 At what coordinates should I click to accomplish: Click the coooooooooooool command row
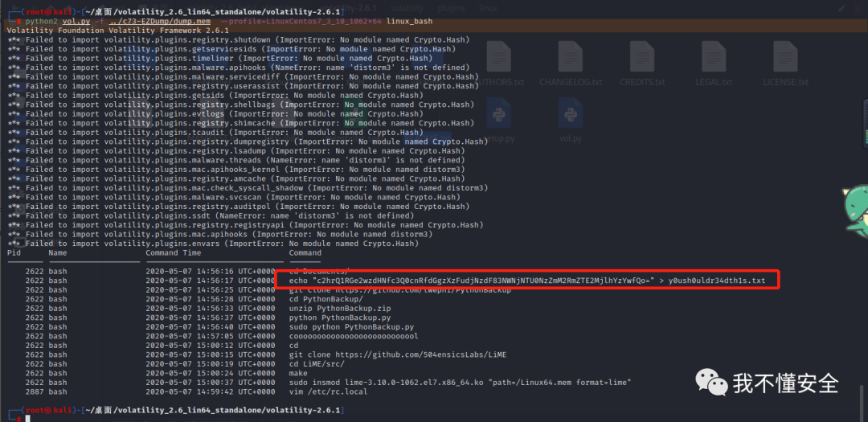[x=353, y=336]
